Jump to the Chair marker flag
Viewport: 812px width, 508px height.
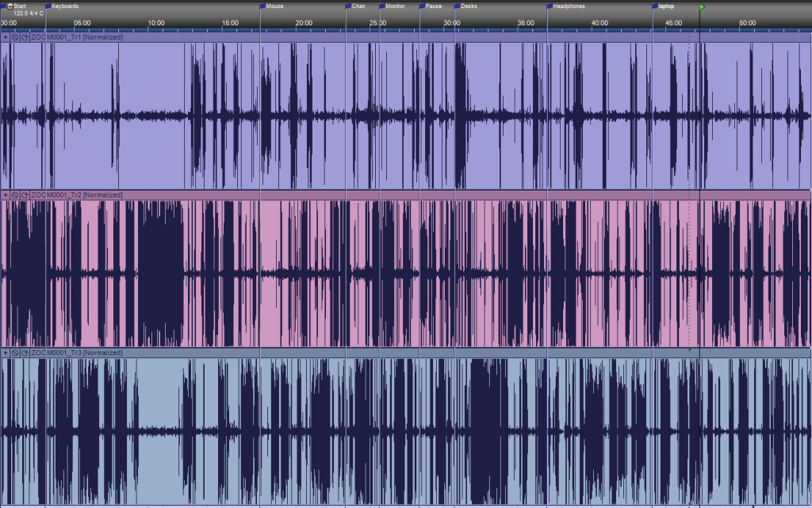pyautogui.click(x=348, y=6)
